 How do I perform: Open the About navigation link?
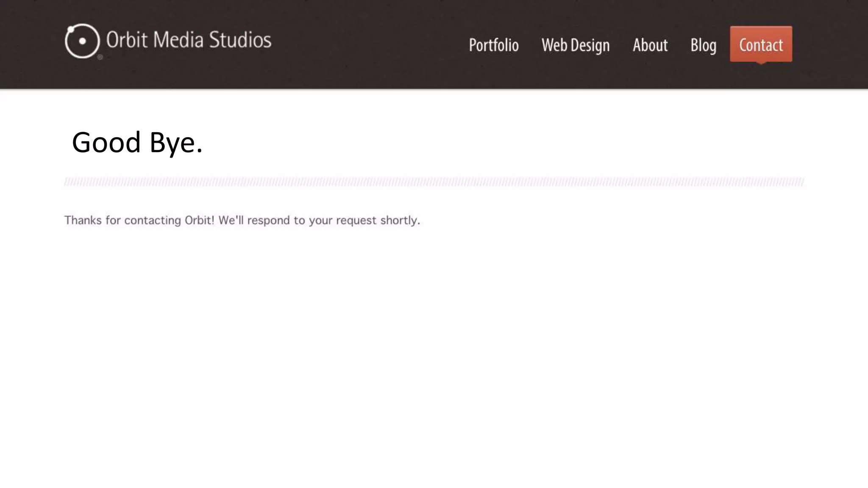(x=650, y=45)
